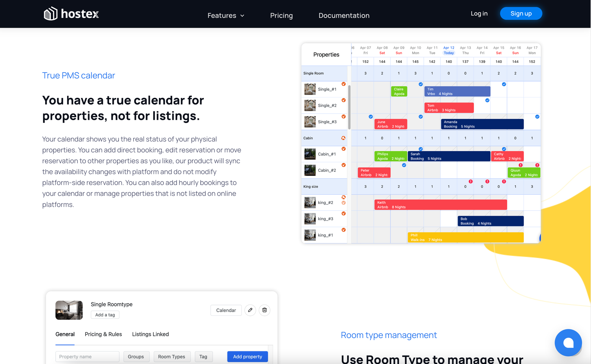Click the pencil edit icon
The image size is (591, 364).
pos(250,310)
